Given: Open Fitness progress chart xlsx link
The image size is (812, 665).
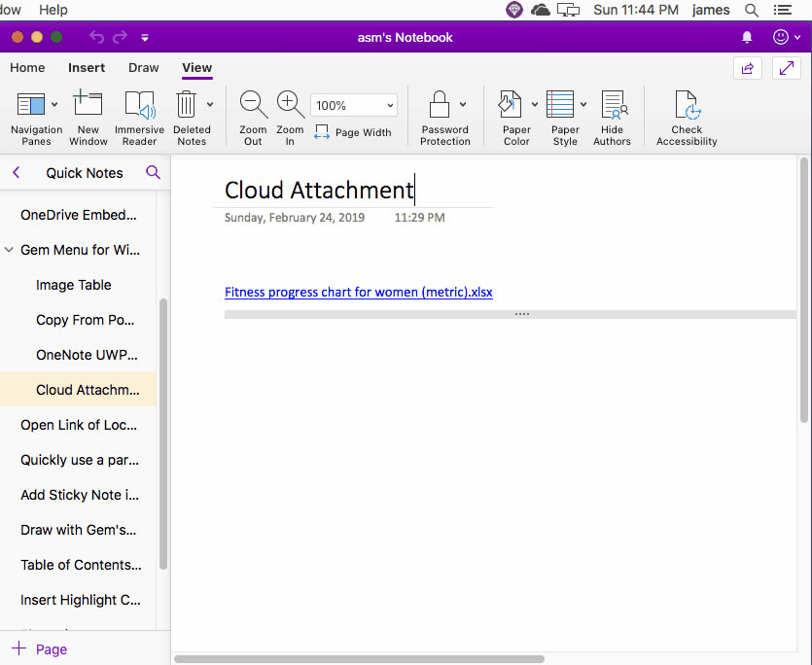Looking at the screenshot, I should 358,292.
